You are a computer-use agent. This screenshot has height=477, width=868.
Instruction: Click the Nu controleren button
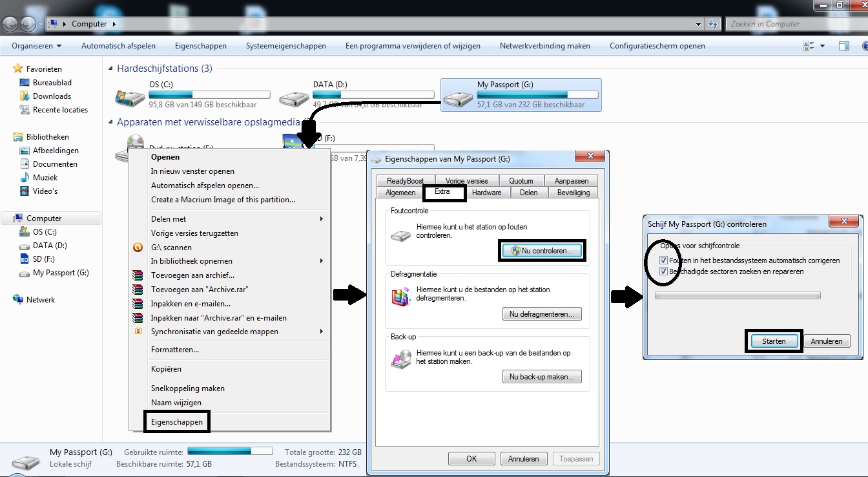[x=542, y=251]
